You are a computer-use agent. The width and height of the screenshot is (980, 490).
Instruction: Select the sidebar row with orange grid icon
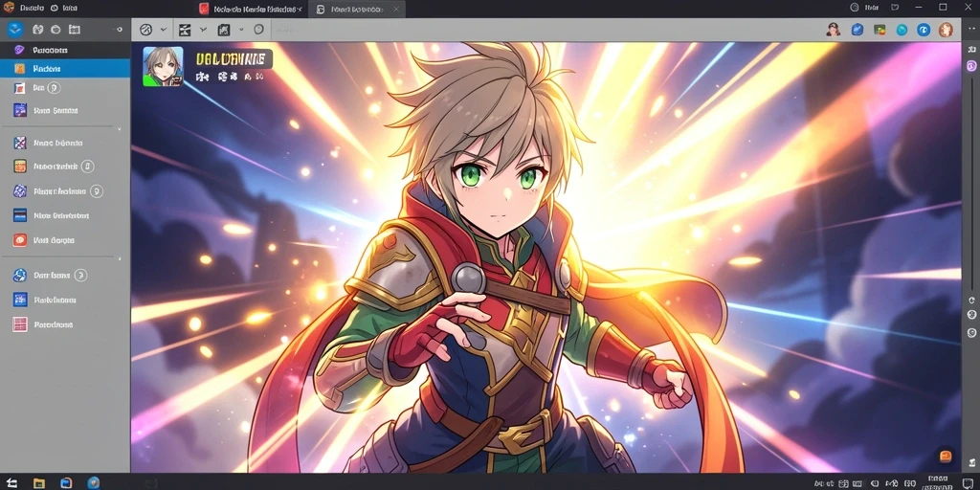point(65,167)
